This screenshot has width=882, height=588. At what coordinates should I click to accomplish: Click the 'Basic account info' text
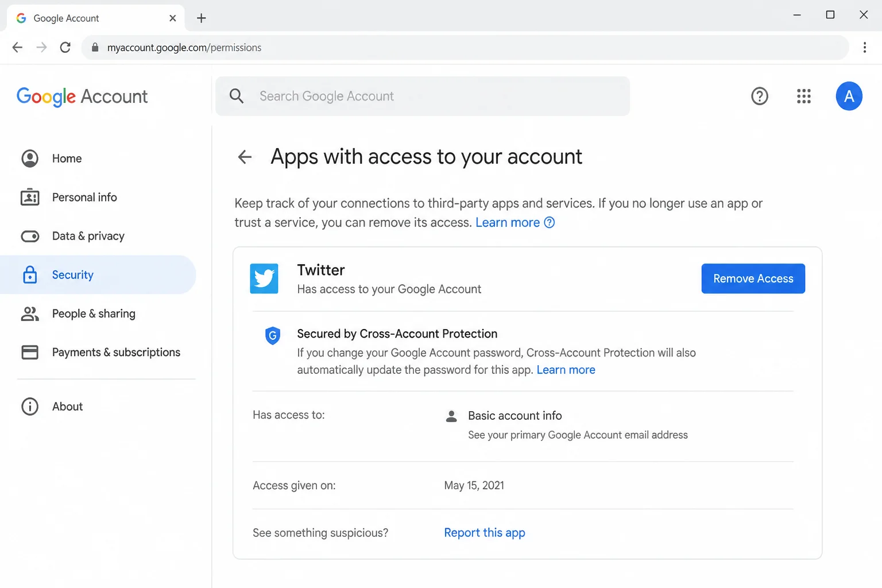point(515,416)
